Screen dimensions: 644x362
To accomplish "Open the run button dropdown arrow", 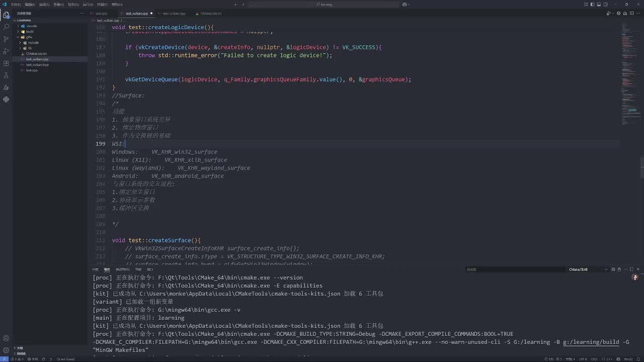I will tap(613, 14).
